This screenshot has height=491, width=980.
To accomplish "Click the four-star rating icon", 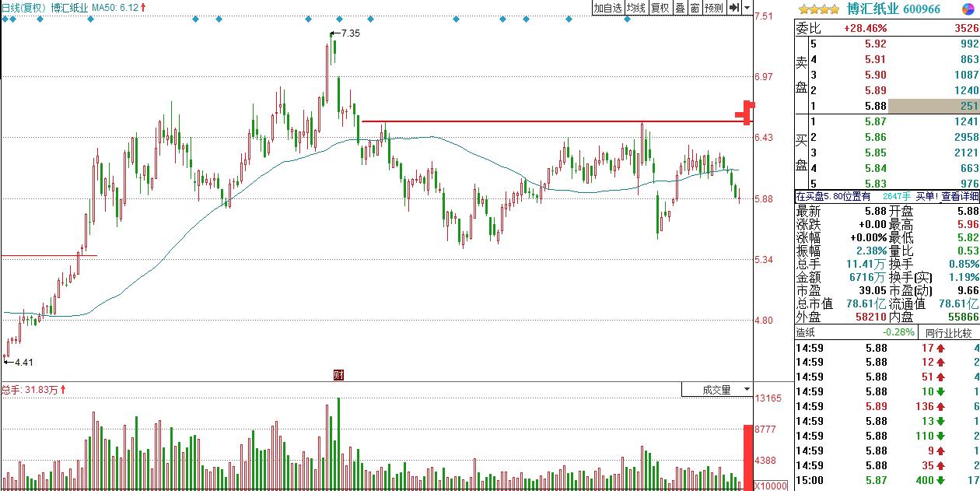I will point(819,9).
